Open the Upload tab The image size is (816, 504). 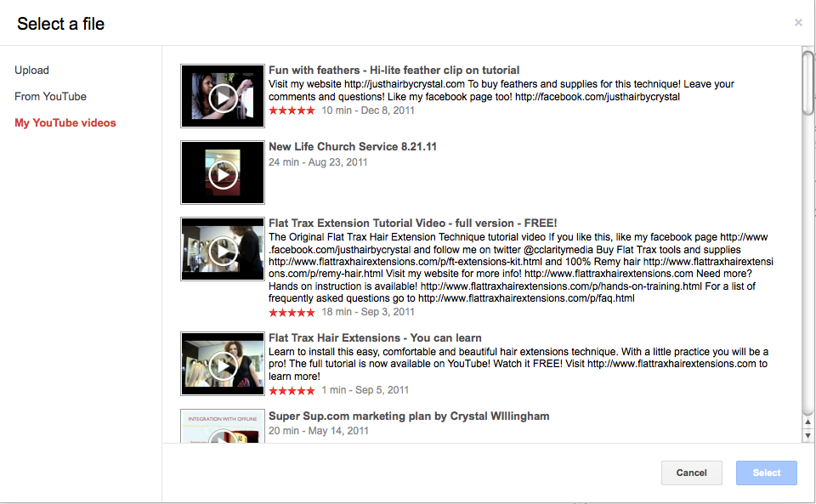click(31, 71)
